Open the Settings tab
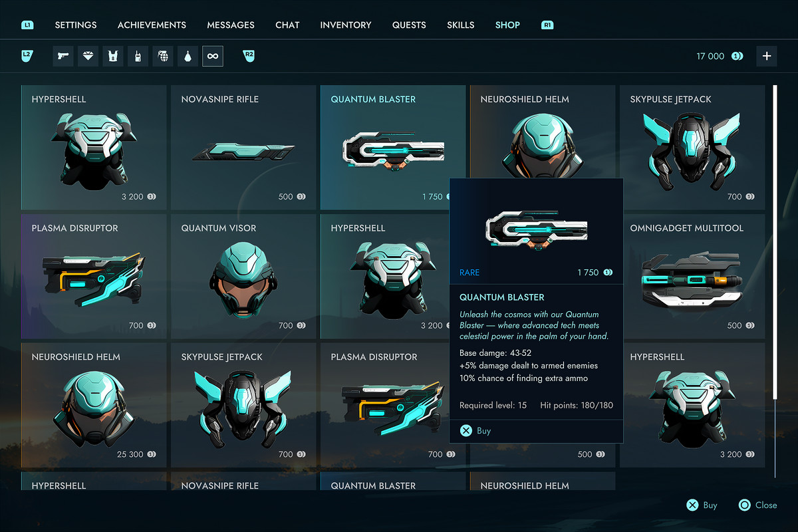Screen dimensions: 798x532 [x=76, y=25]
